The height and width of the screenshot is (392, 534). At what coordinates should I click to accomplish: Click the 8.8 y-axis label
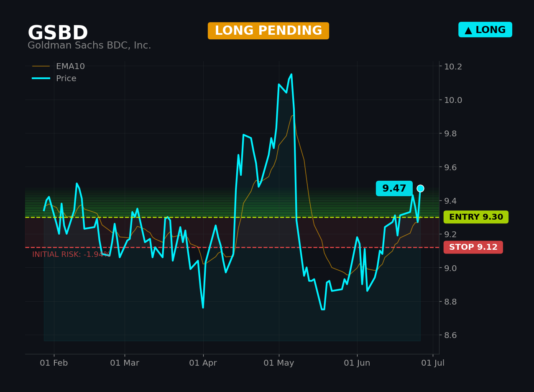point(450,302)
